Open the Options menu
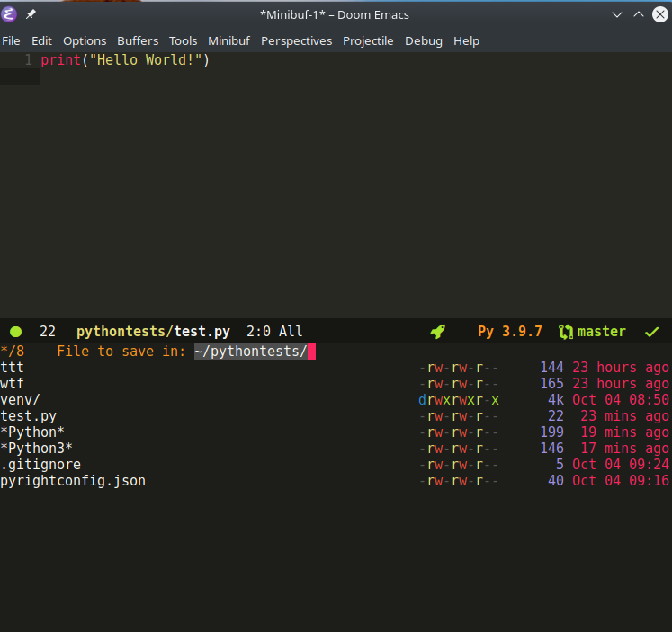672x632 pixels. (85, 41)
